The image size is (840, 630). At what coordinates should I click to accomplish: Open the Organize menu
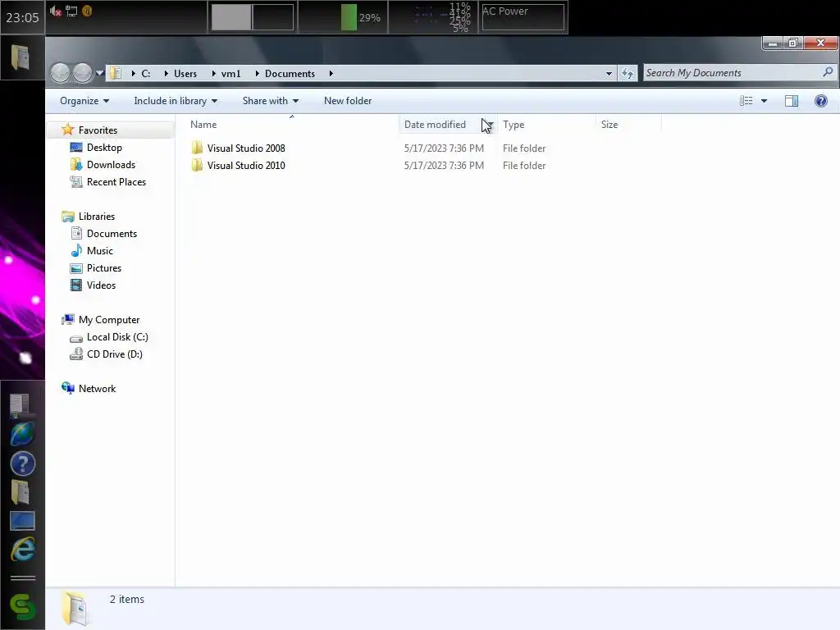84,101
